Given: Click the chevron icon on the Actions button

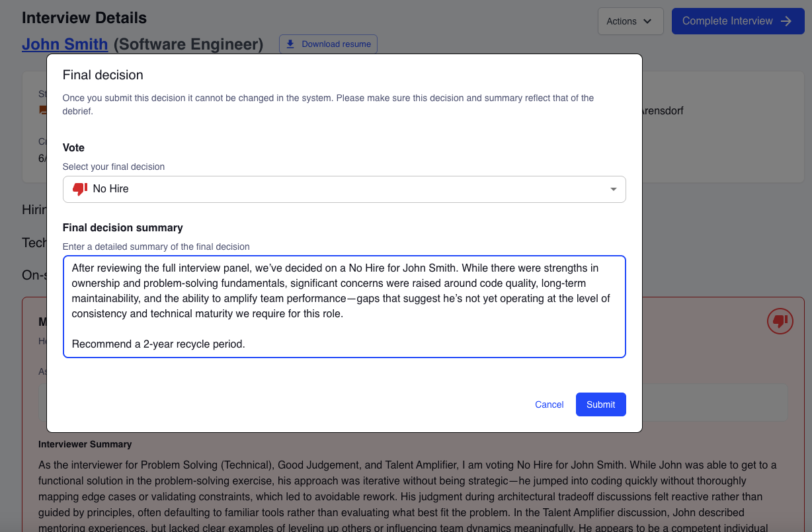Looking at the screenshot, I should [646, 21].
